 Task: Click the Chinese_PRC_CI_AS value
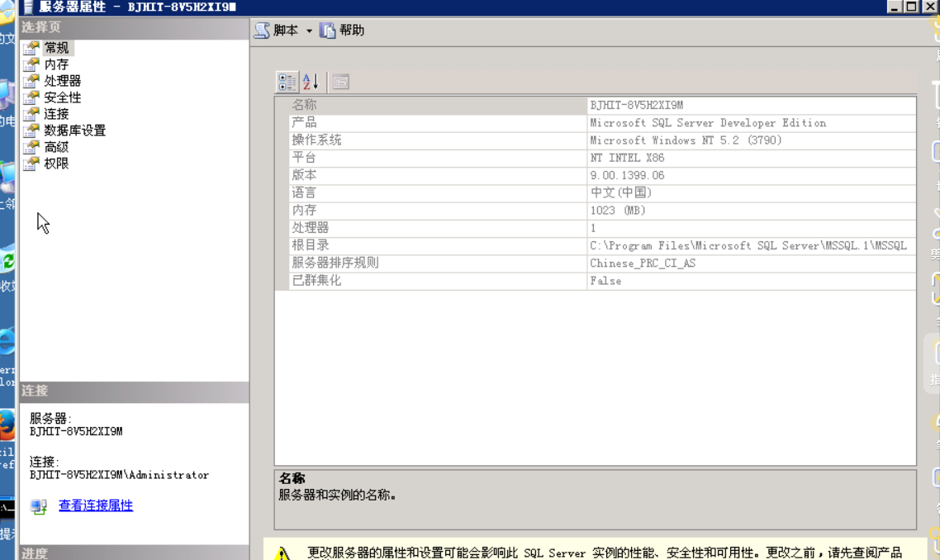pyautogui.click(x=643, y=263)
